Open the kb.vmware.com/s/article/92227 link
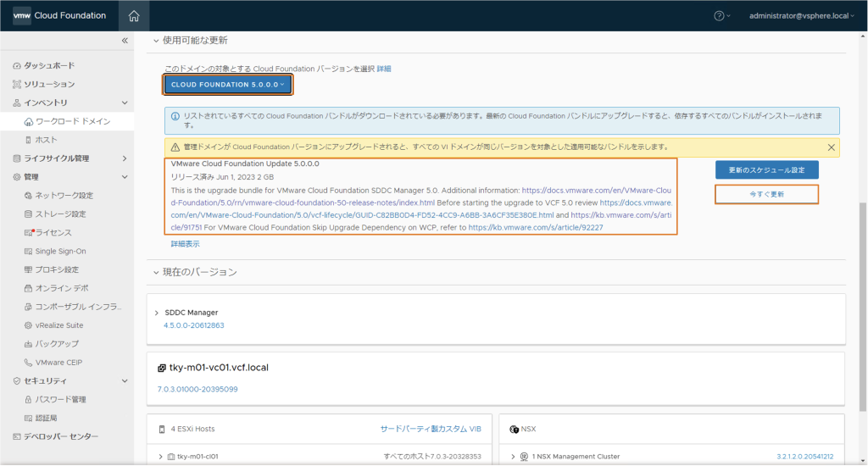Viewport: 868px width, 466px height. click(x=536, y=227)
